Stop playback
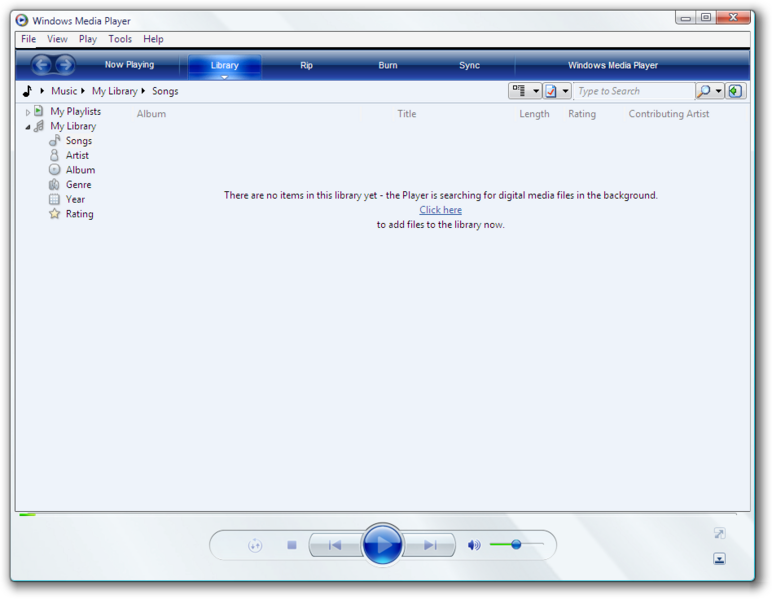 (292, 545)
